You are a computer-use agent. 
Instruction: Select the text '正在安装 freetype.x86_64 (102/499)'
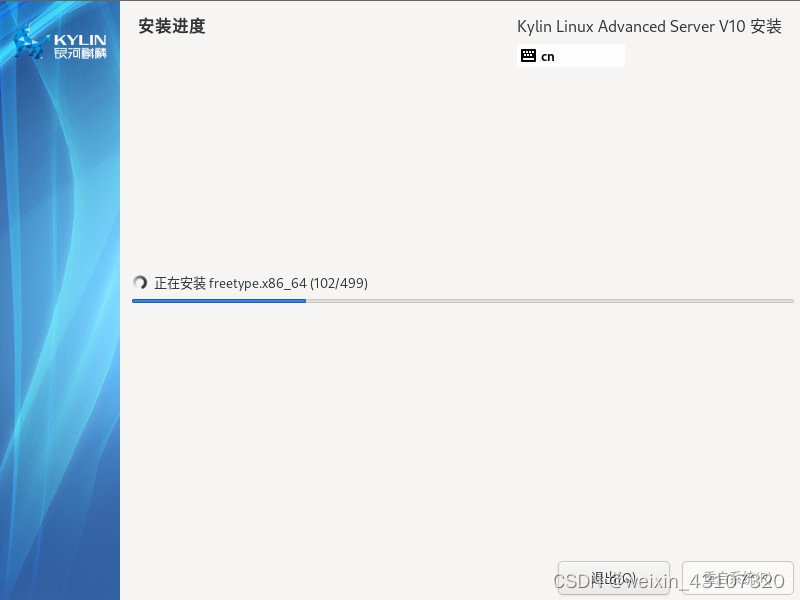(x=261, y=283)
